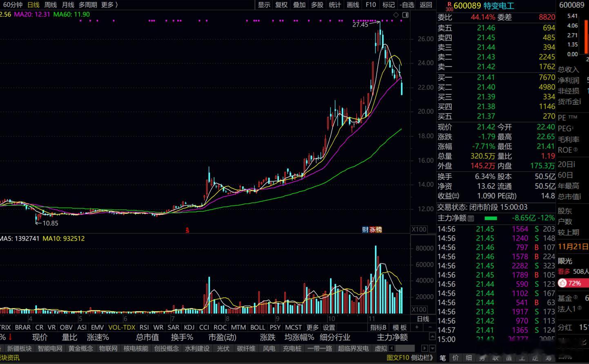Click the 画线 drawing tools button
589x364 pixels.
click(x=353, y=5)
